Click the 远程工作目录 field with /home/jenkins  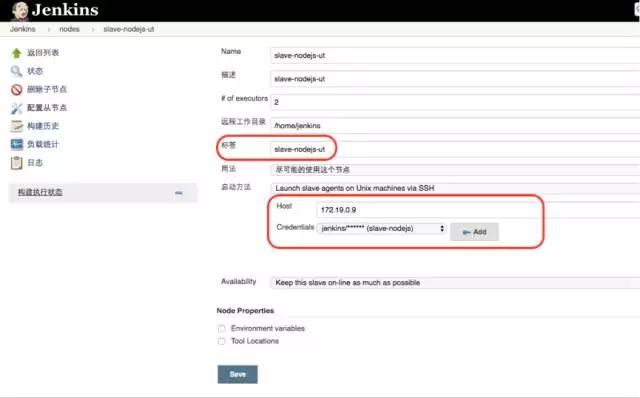click(455, 125)
